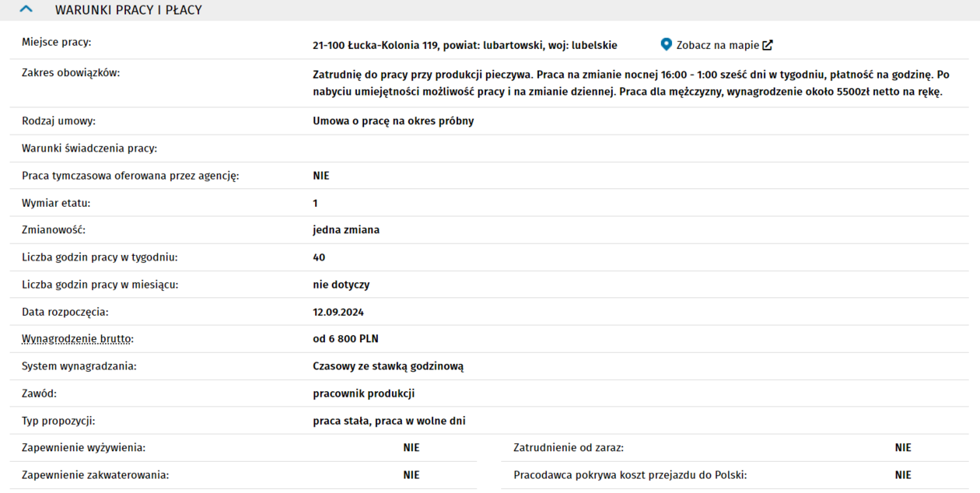Click the contract type Umowa o pracę value
980x493 pixels.
click(x=393, y=121)
